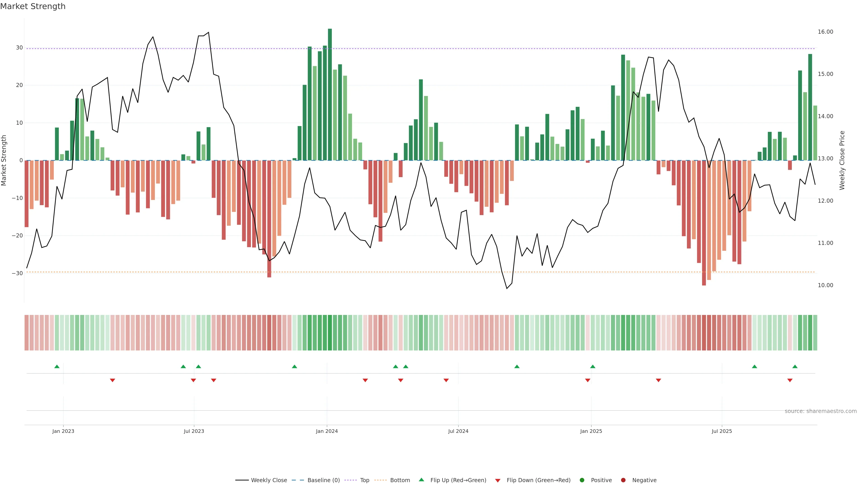The width and height of the screenshot is (868, 488).
Task: Click the Jan 2024 x-axis label
Action: (x=326, y=431)
